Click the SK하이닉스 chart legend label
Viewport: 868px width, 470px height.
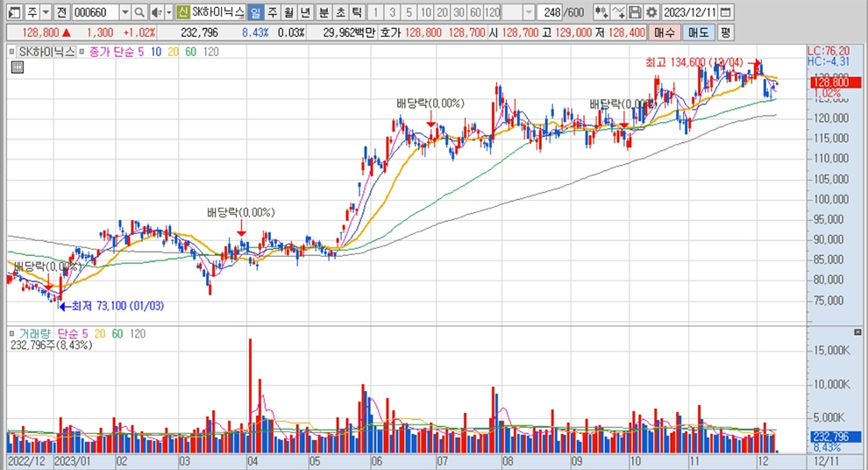click(46, 52)
